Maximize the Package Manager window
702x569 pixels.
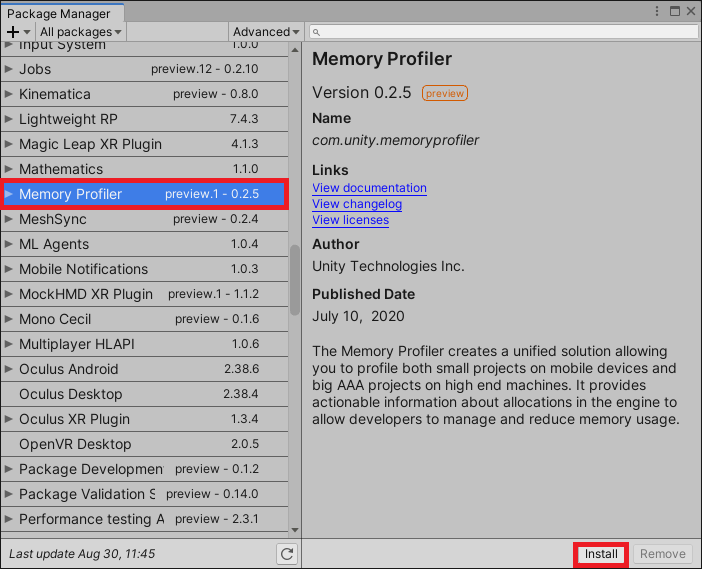coord(675,11)
